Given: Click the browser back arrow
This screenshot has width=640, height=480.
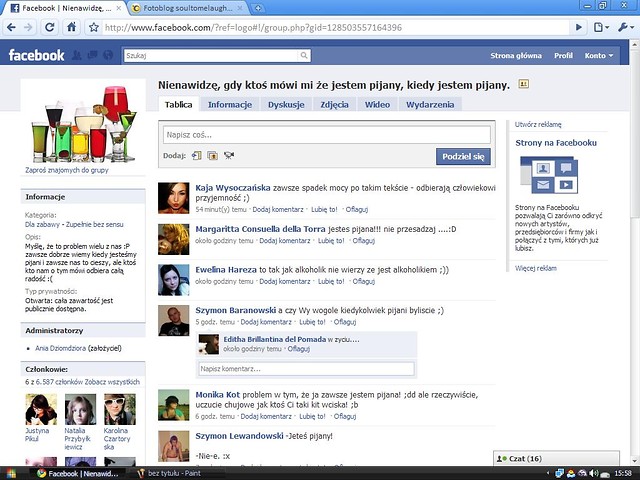Looking at the screenshot, I should (11, 27).
